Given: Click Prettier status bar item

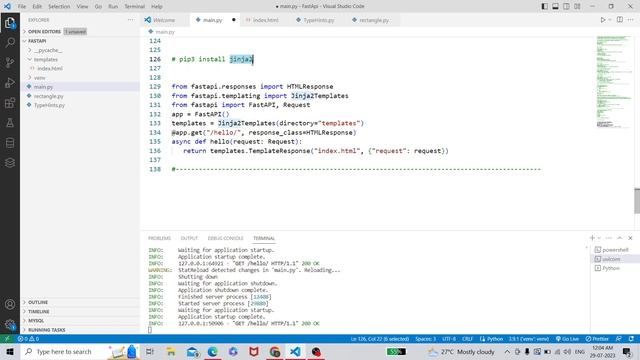Looking at the screenshot, I should (597, 339).
